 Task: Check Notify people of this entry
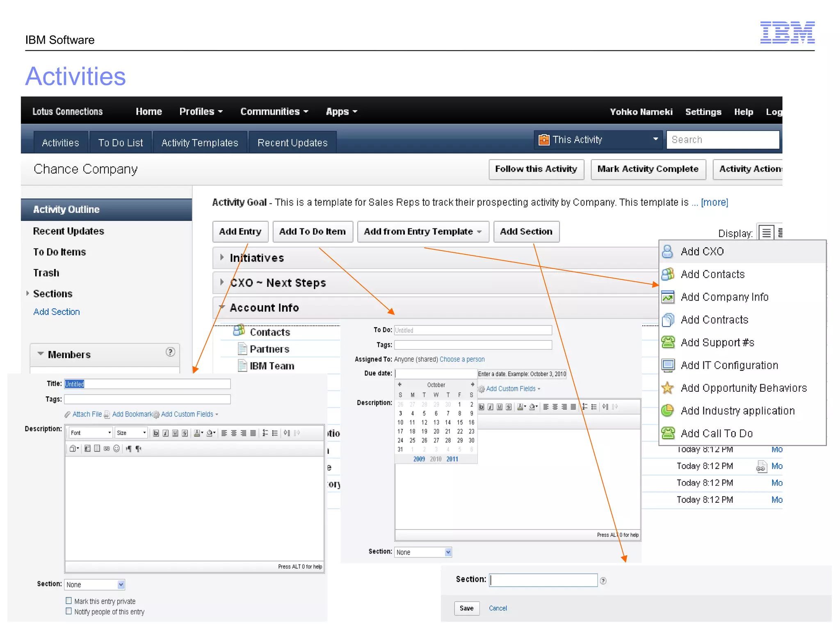pos(68,611)
